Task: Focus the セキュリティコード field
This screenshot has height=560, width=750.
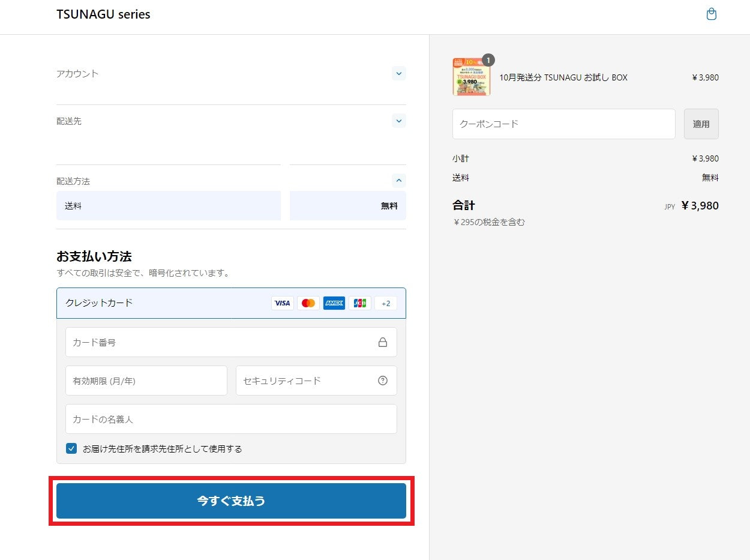Action: point(316,381)
